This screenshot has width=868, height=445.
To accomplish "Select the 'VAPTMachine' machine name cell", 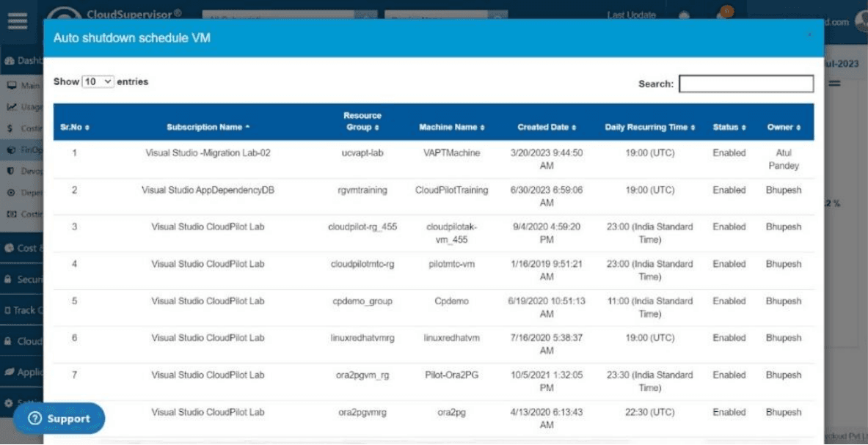I will pos(452,153).
